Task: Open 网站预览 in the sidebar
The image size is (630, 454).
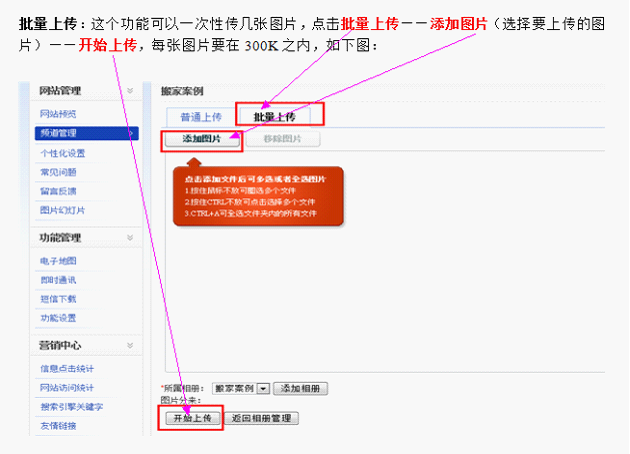Action: [x=58, y=114]
